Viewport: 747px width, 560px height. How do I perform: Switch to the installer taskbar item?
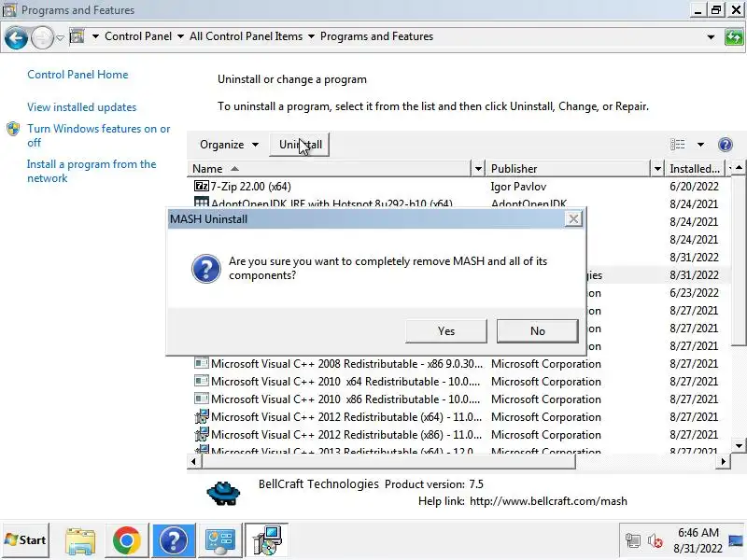pyautogui.click(x=267, y=540)
